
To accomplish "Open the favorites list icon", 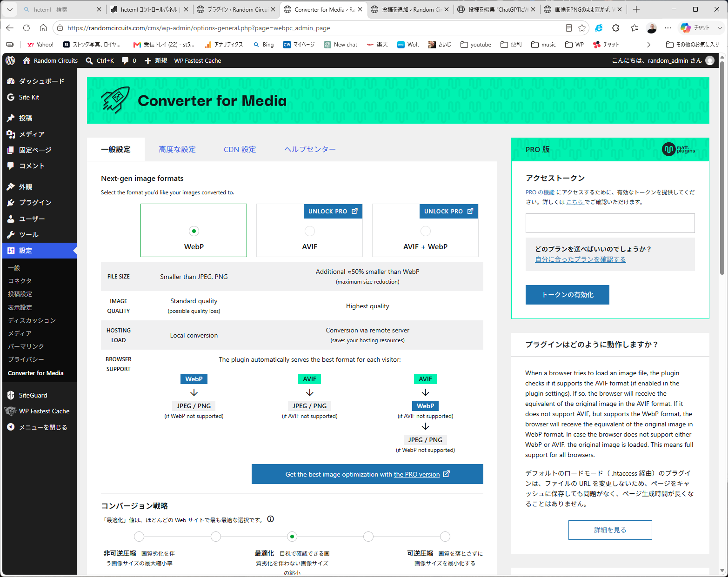I will (x=634, y=28).
